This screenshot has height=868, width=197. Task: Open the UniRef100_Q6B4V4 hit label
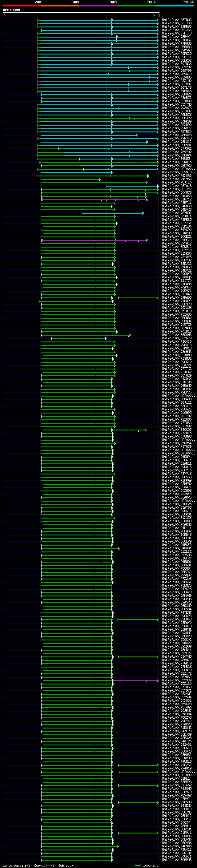tap(177, 37)
